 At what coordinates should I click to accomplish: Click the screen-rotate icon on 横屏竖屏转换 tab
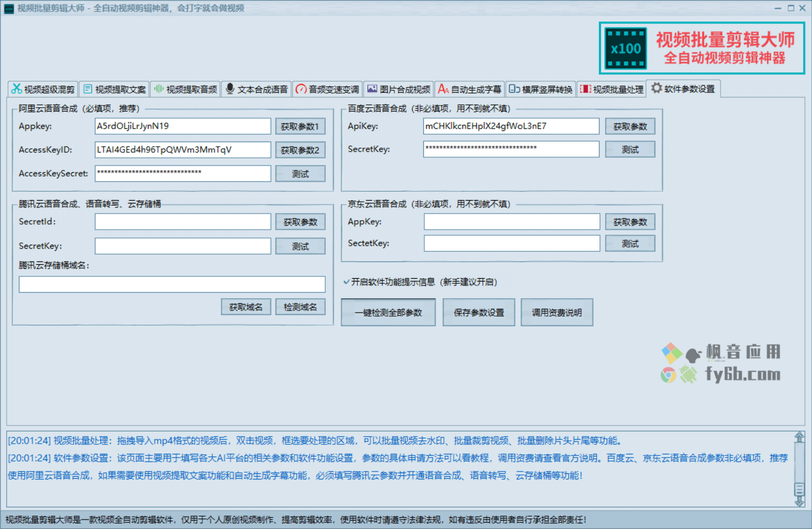(x=514, y=89)
